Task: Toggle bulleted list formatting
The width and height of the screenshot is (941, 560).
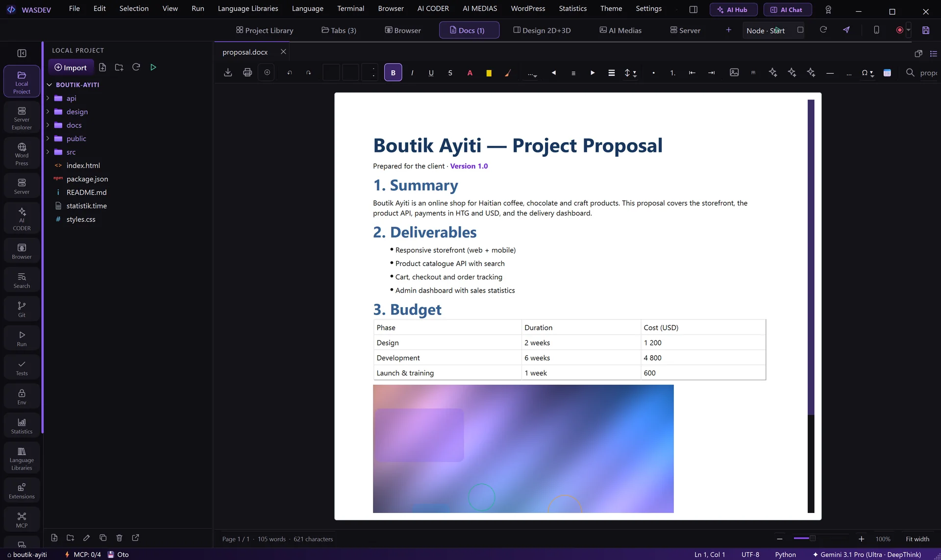Action: (653, 73)
